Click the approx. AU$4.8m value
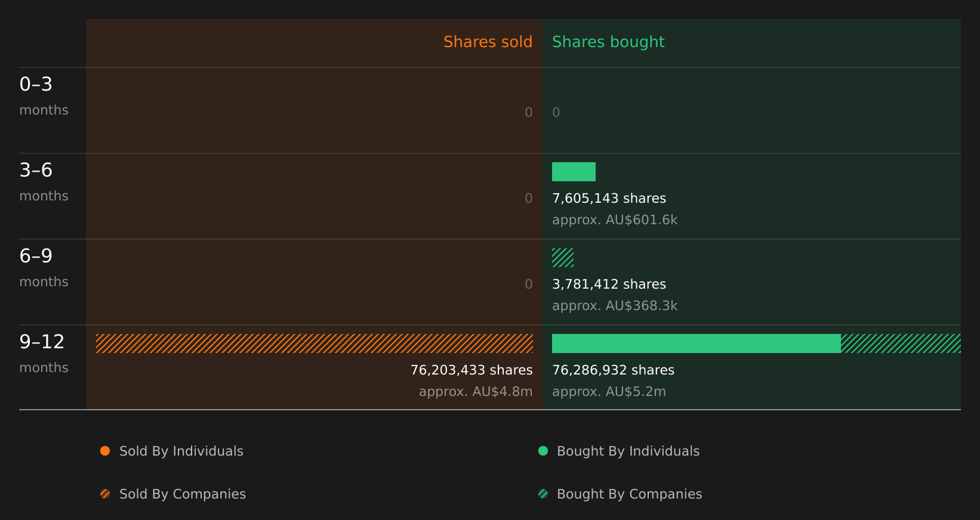980x520 pixels. tap(476, 392)
